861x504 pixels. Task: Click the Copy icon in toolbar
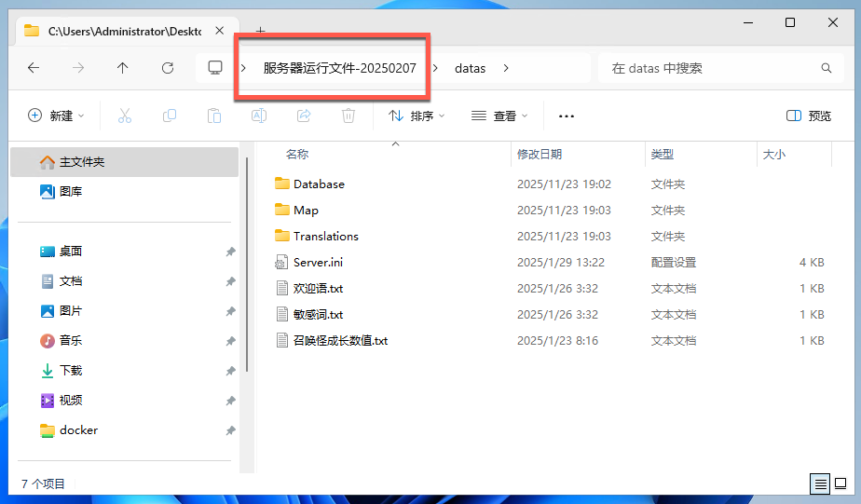[170, 116]
